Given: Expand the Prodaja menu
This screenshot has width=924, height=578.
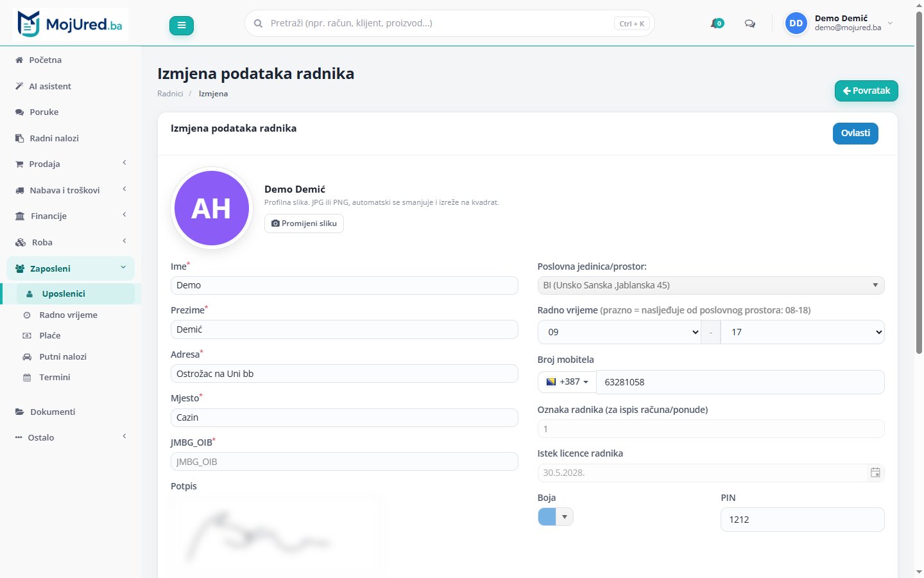Looking at the screenshot, I should [x=71, y=164].
